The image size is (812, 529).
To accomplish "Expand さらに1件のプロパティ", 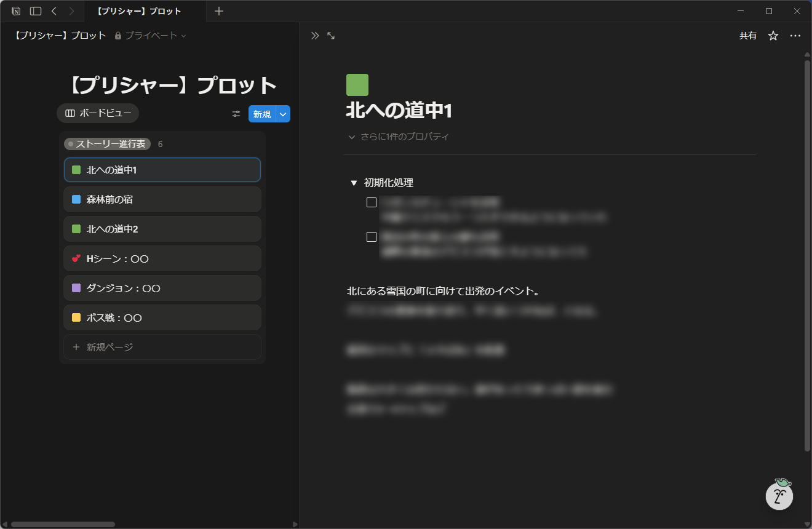I will coord(399,137).
